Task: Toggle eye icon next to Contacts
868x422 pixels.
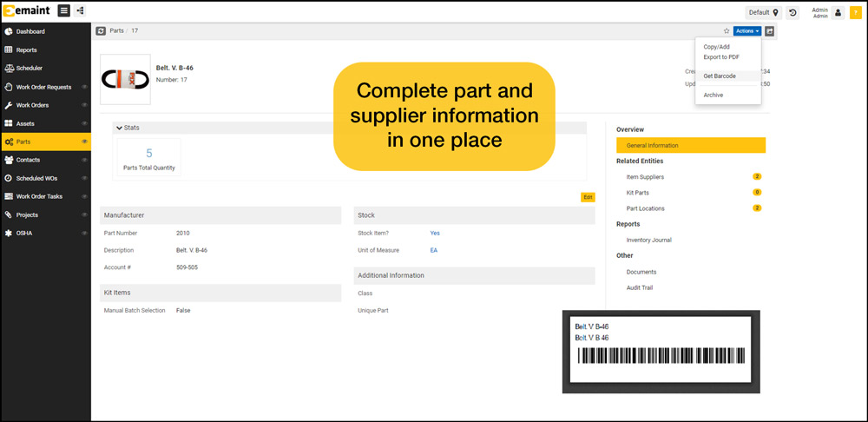Action: pos(84,160)
